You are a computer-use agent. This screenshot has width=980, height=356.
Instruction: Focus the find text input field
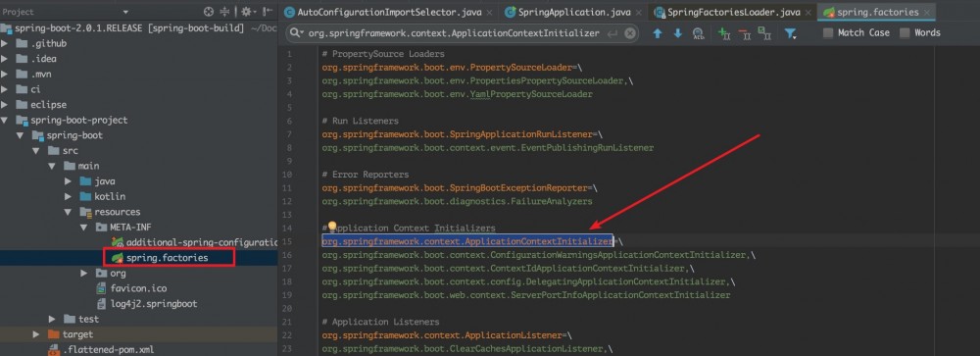[x=454, y=33]
